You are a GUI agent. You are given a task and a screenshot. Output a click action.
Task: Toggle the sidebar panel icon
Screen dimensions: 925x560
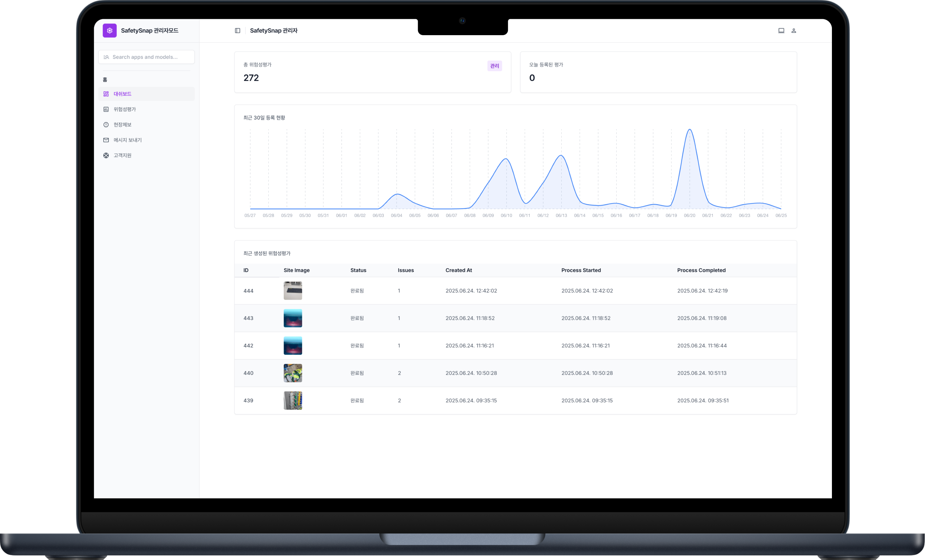[238, 31]
